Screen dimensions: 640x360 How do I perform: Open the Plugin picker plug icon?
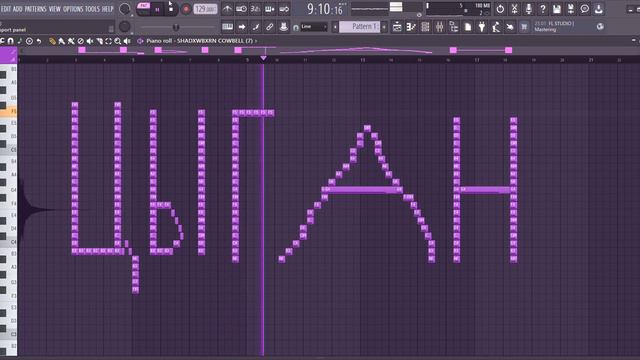coord(482,27)
